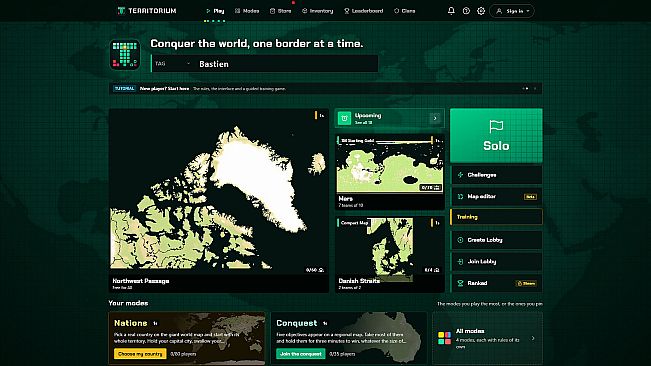The width and height of the screenshot is (651, 366).
Task: Click the Solo flag icon
Action: (x=496, y=126)
